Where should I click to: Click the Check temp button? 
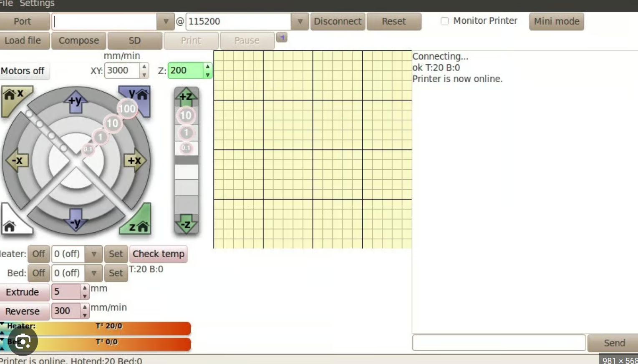click(x=159, y=254)
